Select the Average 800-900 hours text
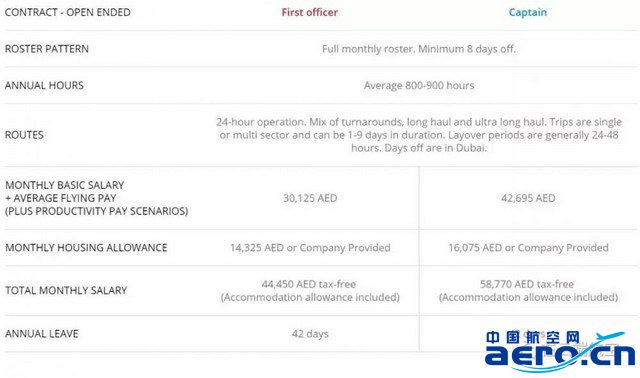This screenshot has width=640, height=378. [419, 85]
